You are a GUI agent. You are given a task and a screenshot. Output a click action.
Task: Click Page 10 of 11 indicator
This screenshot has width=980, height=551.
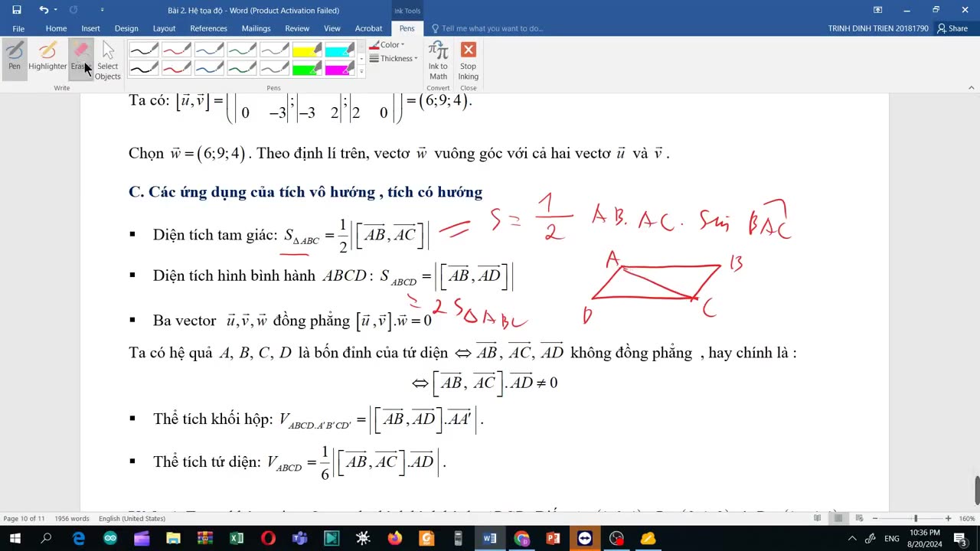coord(24,518)
